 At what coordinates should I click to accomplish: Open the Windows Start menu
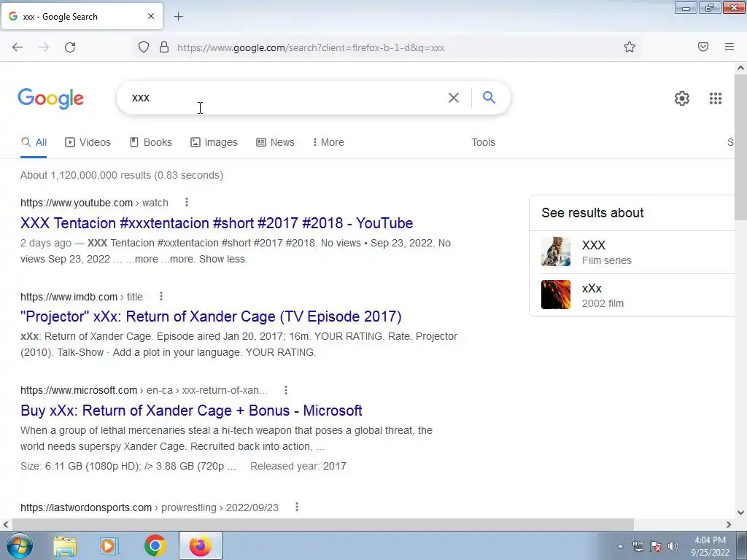pyautogui.click(x=20, y=545)
